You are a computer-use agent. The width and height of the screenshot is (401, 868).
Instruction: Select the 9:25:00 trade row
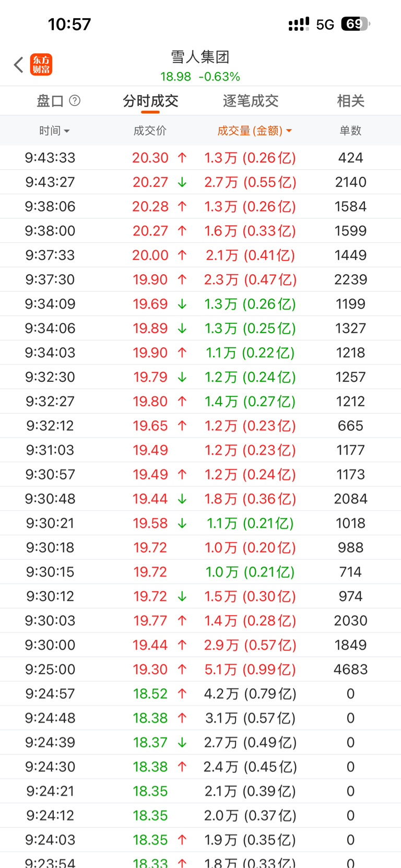pos(200,669)
